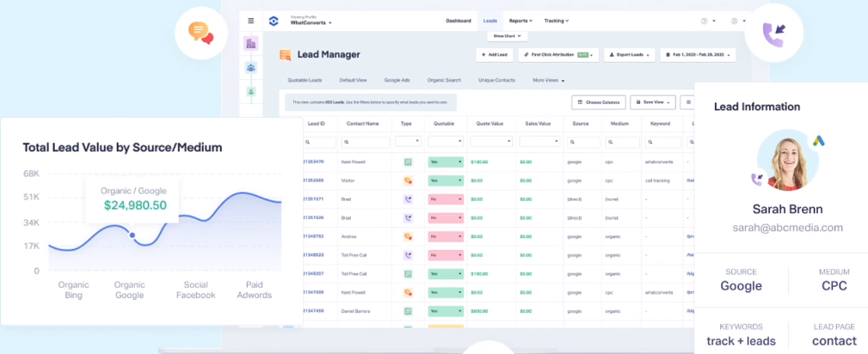This screenshot has height=354, width=868.
Task: Click the Lead Manager title icon
Action: (285, 55)
